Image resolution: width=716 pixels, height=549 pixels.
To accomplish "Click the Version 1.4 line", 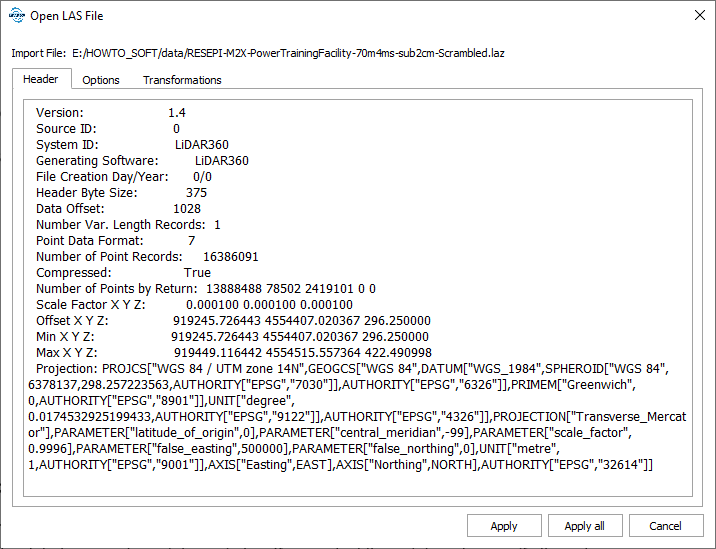I will (x=109, y=113).
